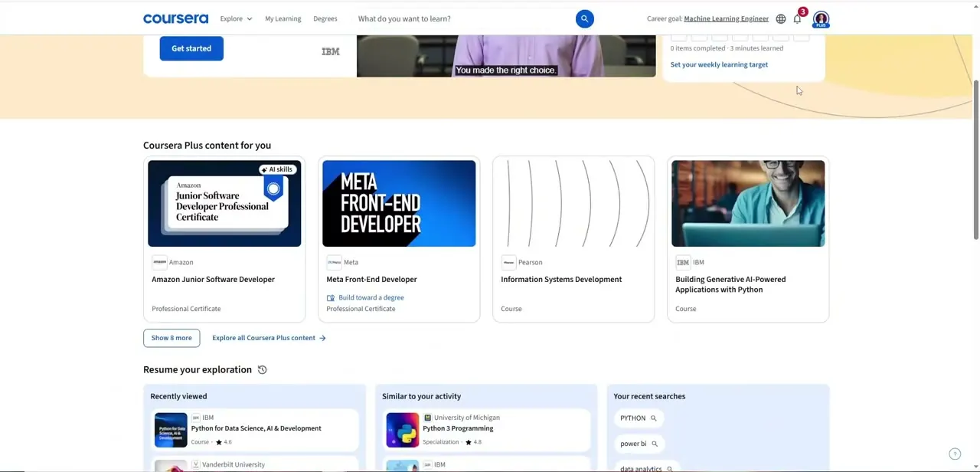Open the language globe icon
This screenshot has height=472, width=980.
coord(780,18)
